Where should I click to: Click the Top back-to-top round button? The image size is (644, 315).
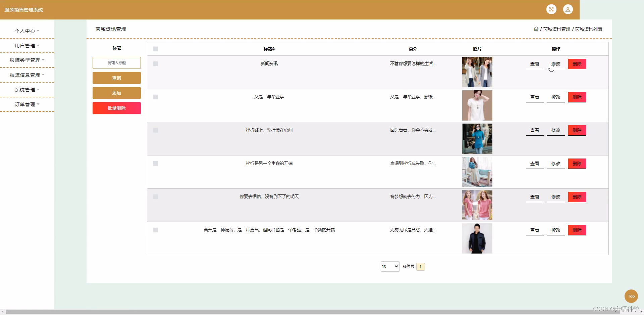pos(631,296)
